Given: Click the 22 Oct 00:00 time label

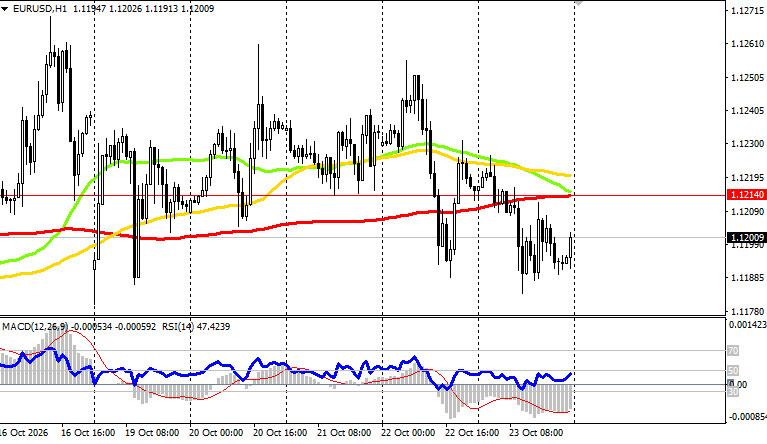Looking at the screenshot, I should [408, 433].
